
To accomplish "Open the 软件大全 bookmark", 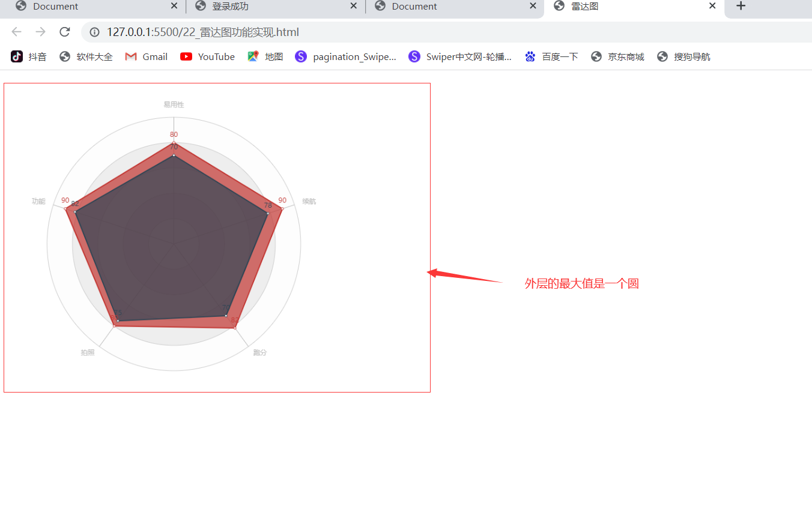I will point(86,56).
